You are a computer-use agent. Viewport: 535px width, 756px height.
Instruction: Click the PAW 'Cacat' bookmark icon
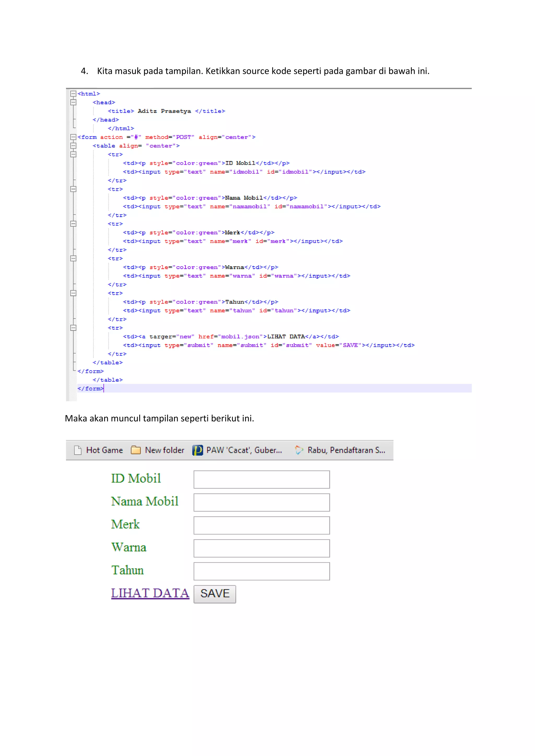[198, 450]
